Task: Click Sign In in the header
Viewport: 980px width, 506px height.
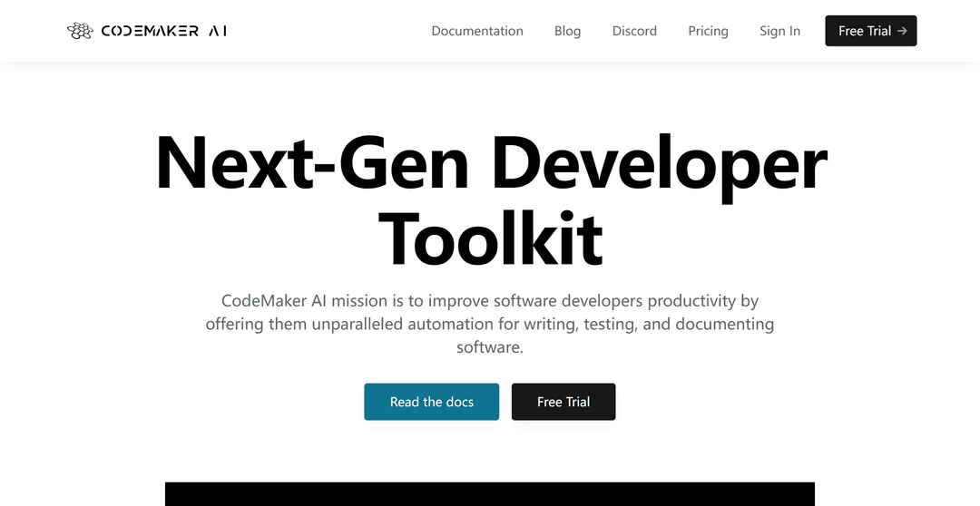Action: click(x=779, y=31)
